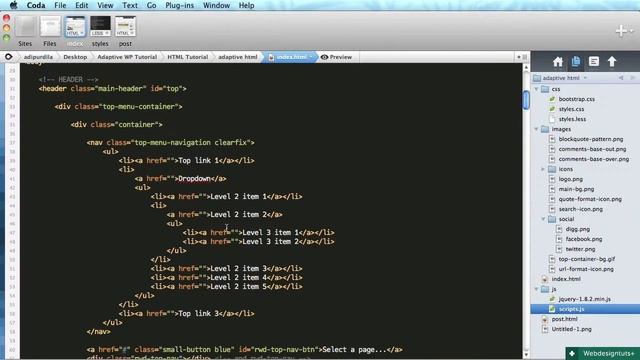Image resolution: width=640 pixels, height=360 pixels.
Task: Select facebook.png in social folder
Action: 584,239
